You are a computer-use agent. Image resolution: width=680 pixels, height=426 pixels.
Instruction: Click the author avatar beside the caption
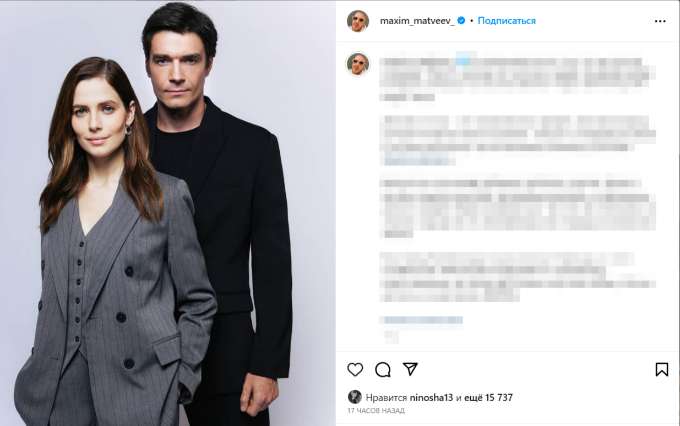coord(358,64)
